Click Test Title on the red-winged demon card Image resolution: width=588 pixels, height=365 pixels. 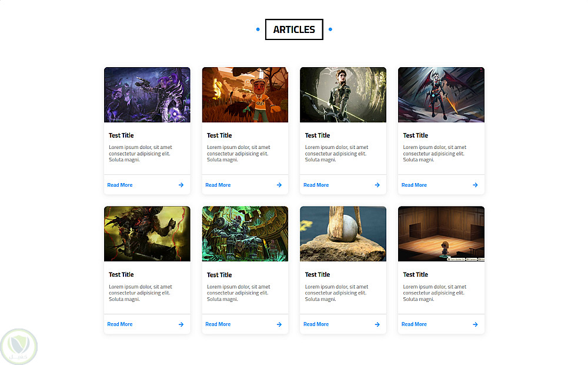416,135
